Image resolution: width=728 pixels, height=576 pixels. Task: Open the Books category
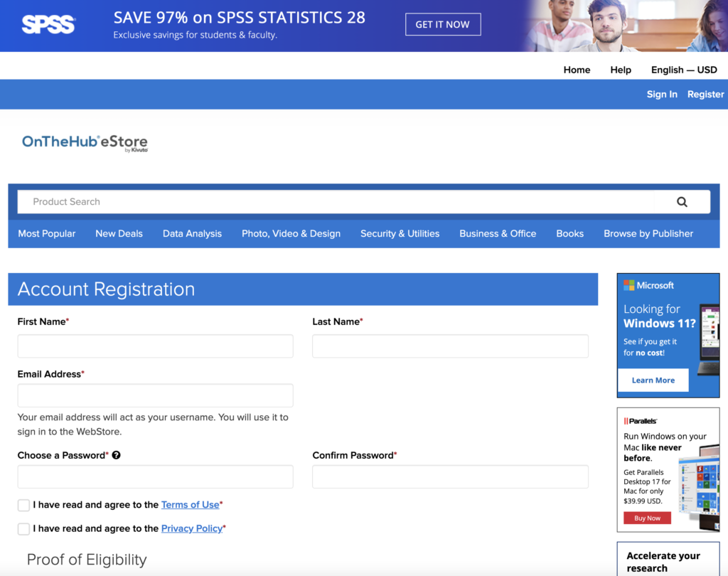click(x=569, y=234)
